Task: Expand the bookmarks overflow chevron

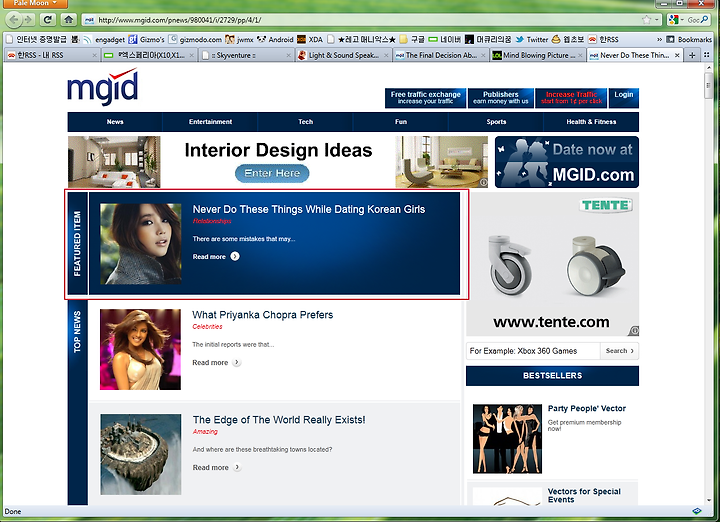Action: (659, 39)
